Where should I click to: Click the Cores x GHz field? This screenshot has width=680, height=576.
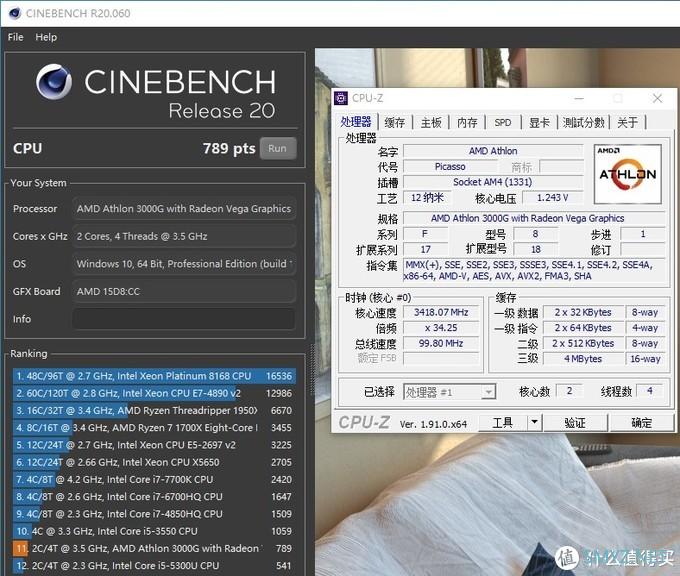[x=184, y=236]
